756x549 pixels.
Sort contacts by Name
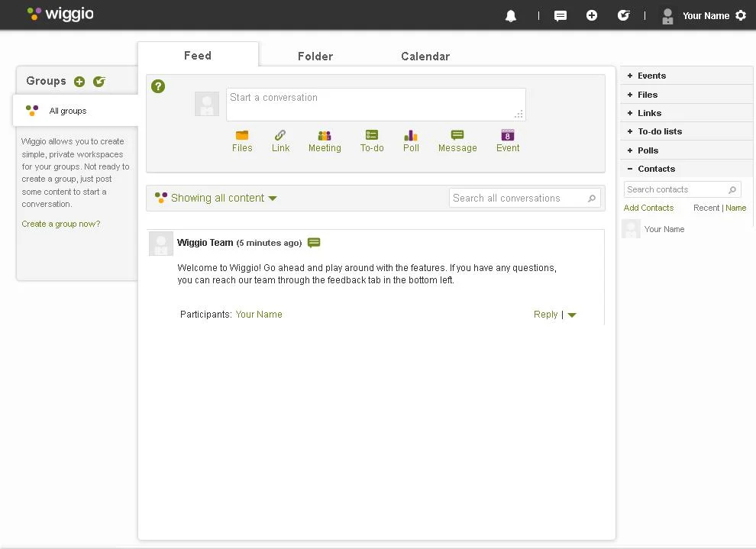coord(735,208)
